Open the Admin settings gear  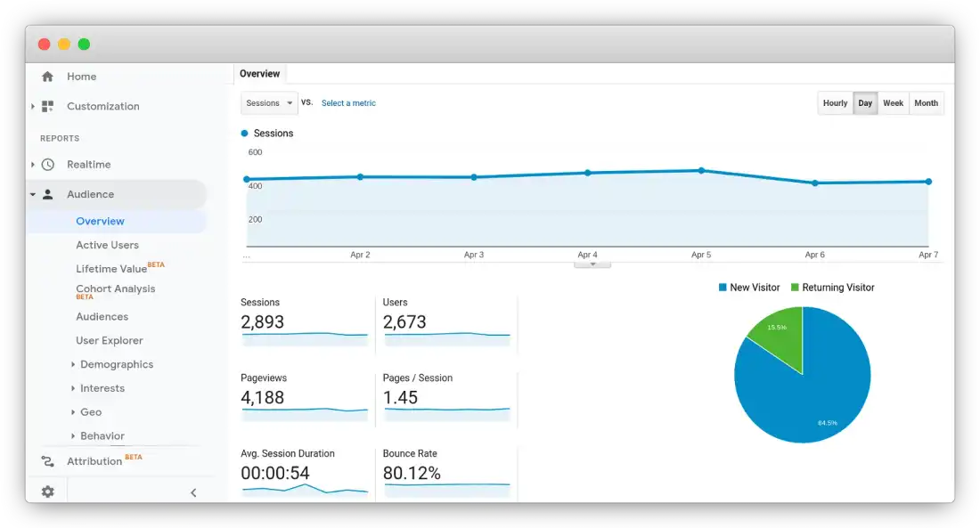pyautogui.click(x=46, y=491)
